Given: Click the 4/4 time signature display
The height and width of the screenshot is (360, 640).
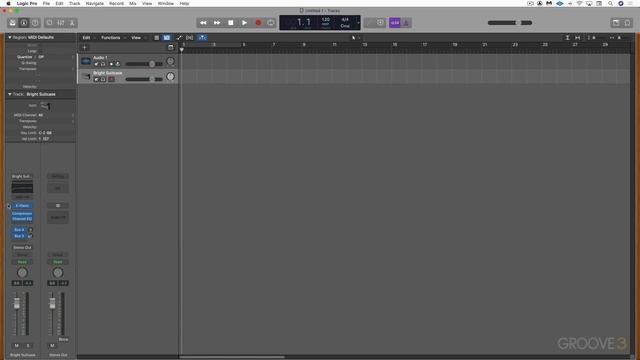Looking at the screenshot, I should pyautogui.click(x=345, y=20).
